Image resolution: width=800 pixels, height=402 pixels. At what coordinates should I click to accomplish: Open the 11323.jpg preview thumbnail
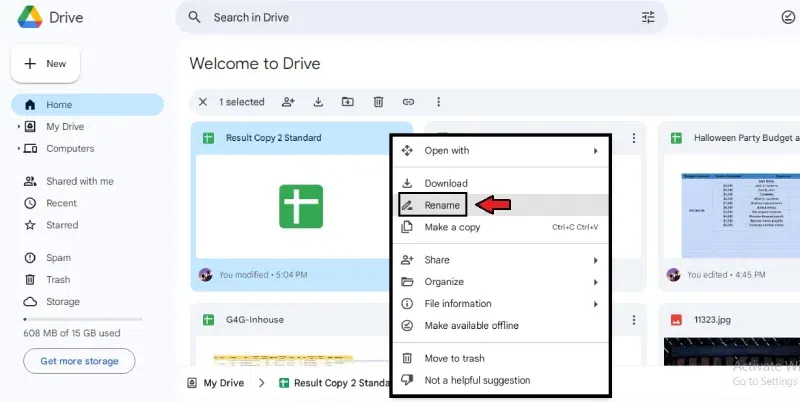[732, 351]
